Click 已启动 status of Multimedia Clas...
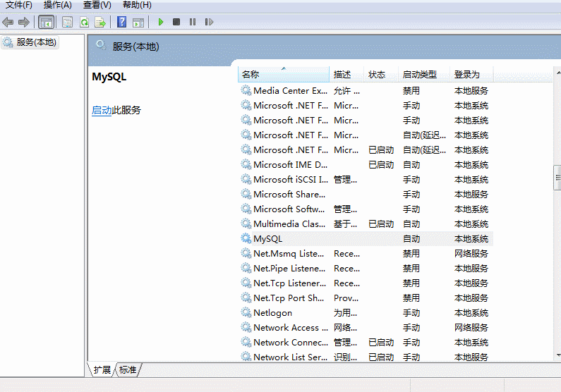 pyautogui.click(x=381, y=224)
